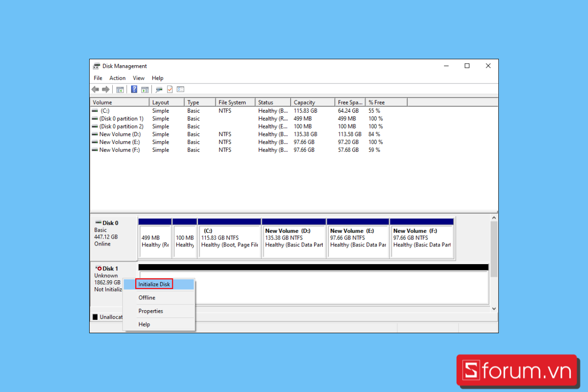
Task: Sort by the Layout column header
Action: [167, 102]
